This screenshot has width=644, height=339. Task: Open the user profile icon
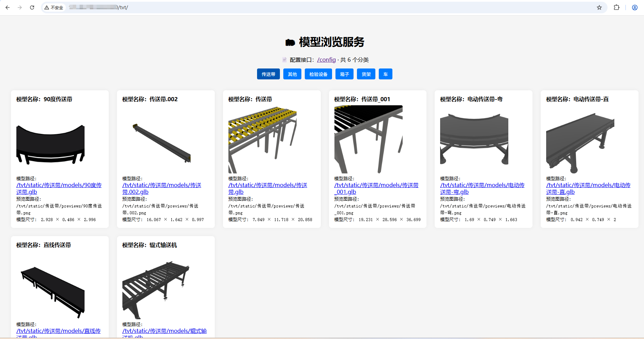click(634, 7)
